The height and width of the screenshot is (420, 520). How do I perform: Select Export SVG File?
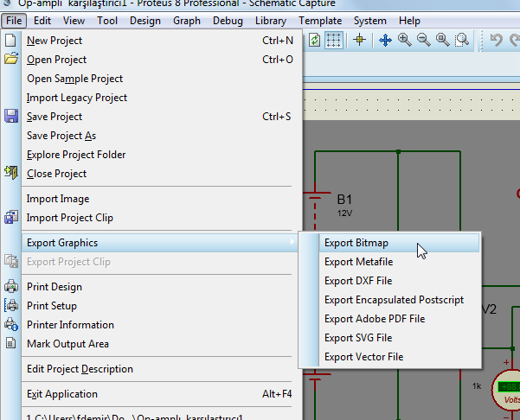pyautogui.click(x=399, y=338)
